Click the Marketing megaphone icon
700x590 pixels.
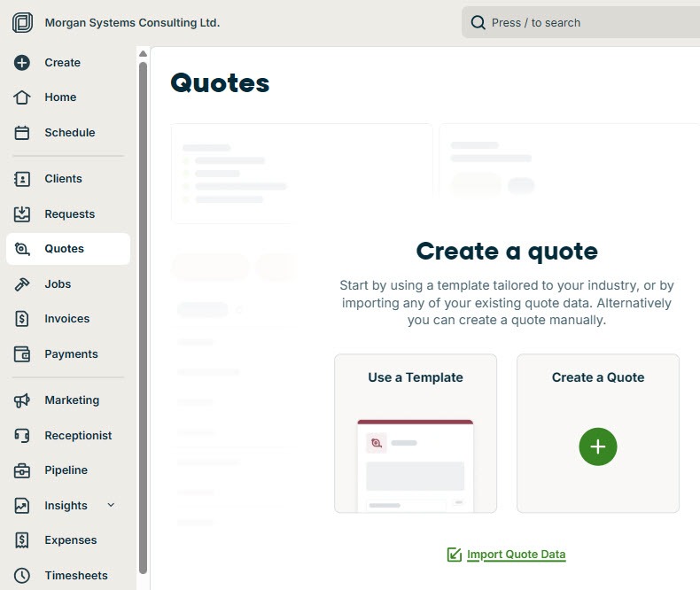coord(22,400)
